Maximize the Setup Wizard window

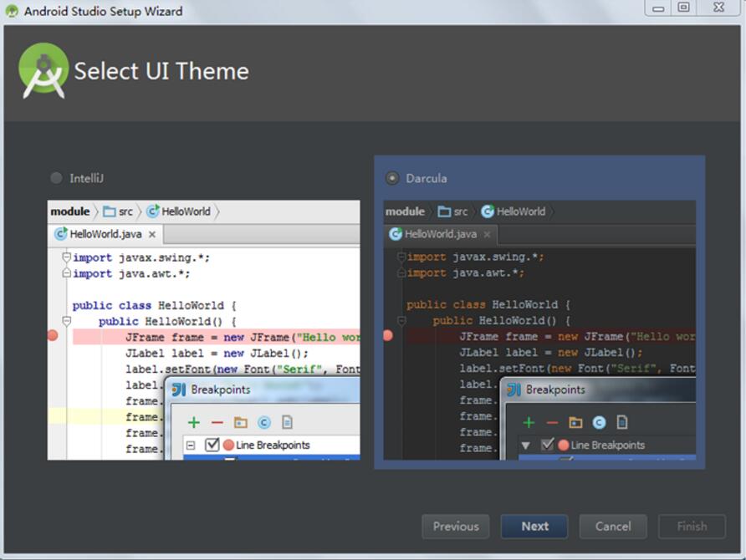click(x=683, y=8)
